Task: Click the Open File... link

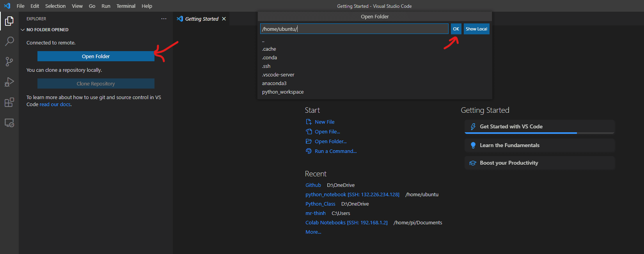Action: tap(327, 131)
